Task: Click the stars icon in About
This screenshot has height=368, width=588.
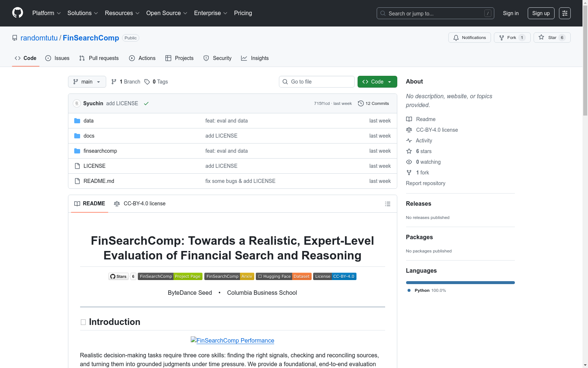Action: coord(409,151)
